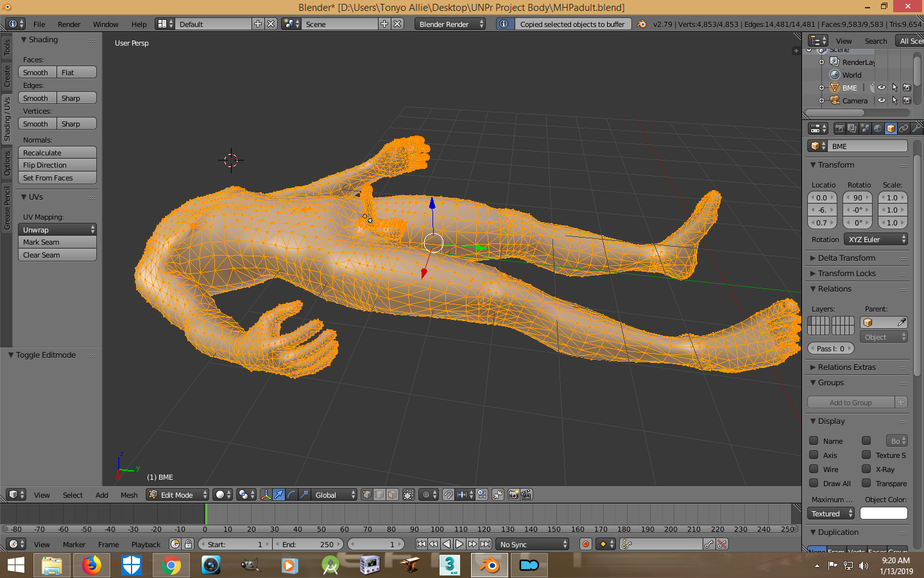
Task: Open Firefox from the taskbar
Action: point(92,565)
